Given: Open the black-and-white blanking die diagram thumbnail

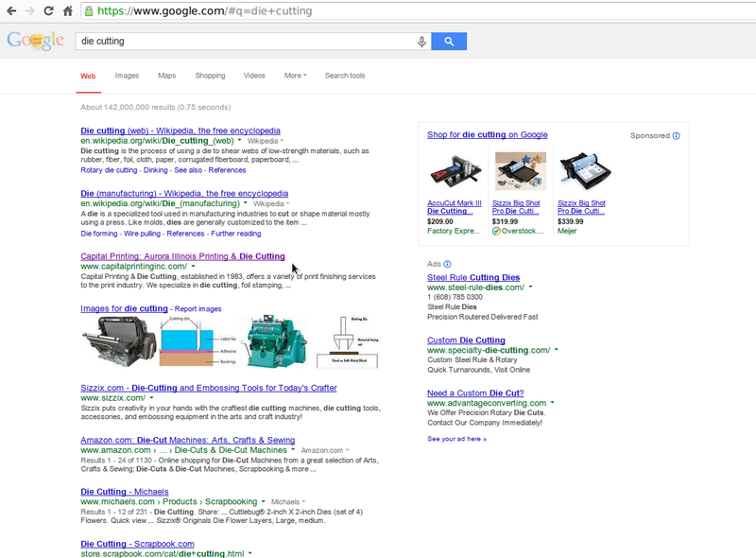Looking at the screenshot, I should pos(348,341).
